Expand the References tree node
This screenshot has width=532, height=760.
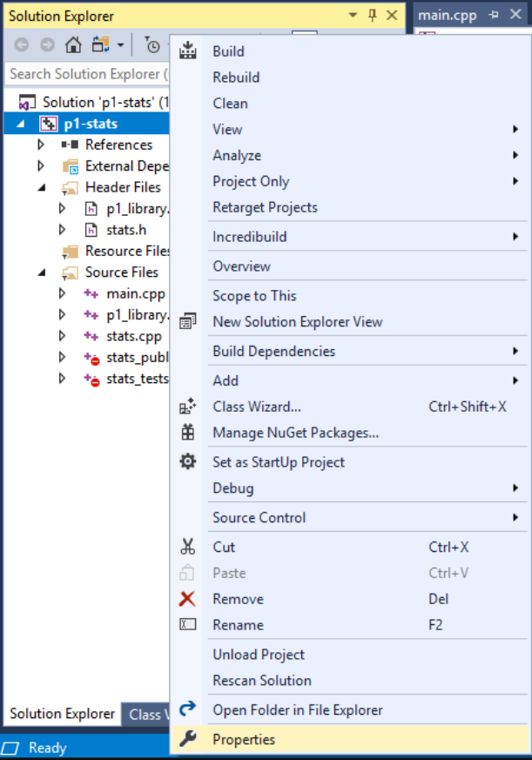point(41,145)
